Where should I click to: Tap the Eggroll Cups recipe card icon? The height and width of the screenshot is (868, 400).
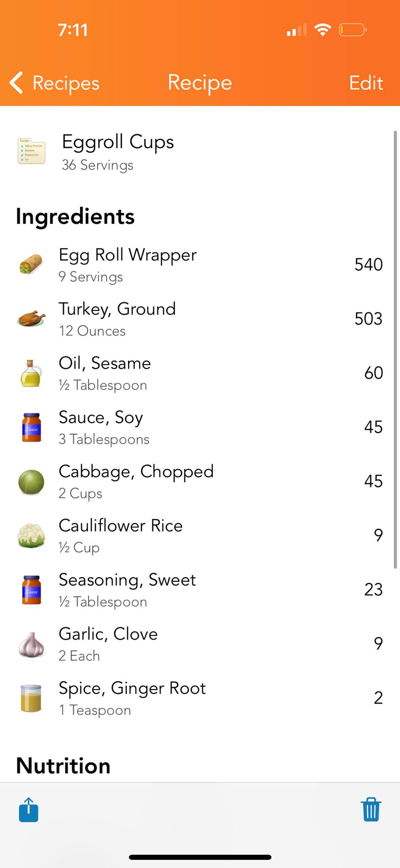coord(31,151)
